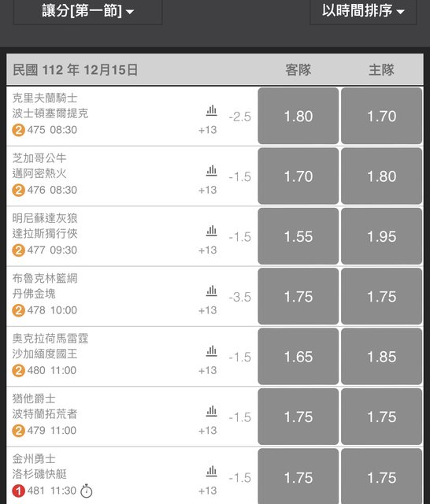Screen dimensions: 430x504
Task: Open 讓分[第一節] bet type dropdown
Action: coord(87,12)
